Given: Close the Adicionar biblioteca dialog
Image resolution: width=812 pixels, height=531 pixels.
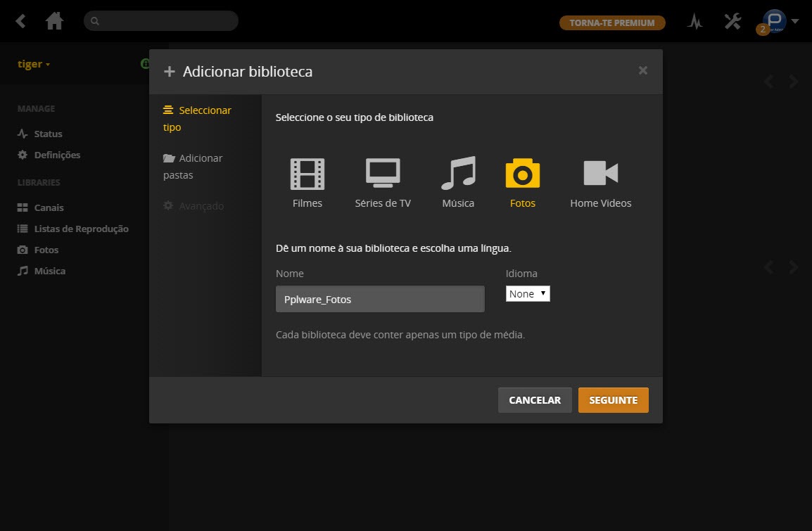Looking at the screenshot, I should (x=642, y=70).
